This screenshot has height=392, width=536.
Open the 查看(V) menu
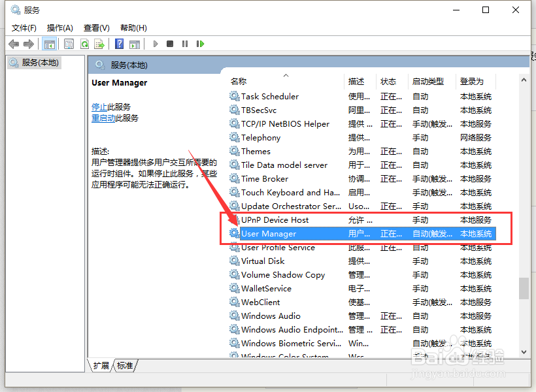point(96,27)
